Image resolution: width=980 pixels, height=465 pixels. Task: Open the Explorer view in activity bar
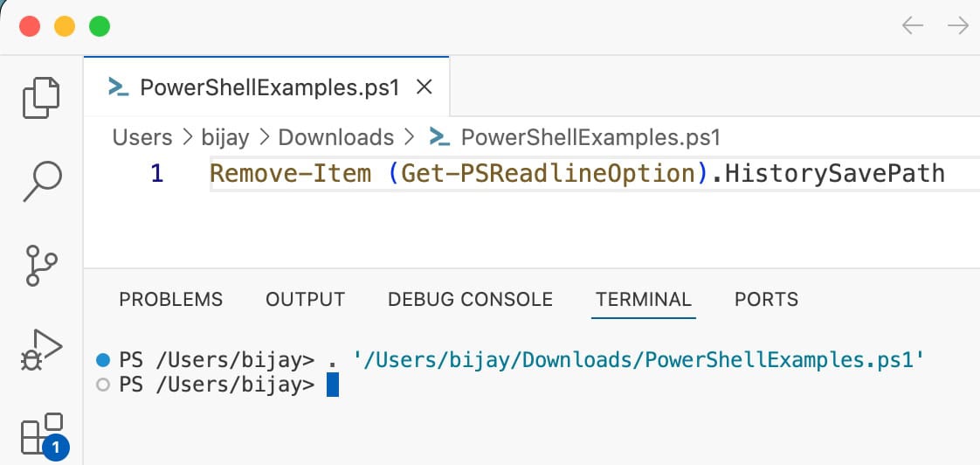point(41,98)
